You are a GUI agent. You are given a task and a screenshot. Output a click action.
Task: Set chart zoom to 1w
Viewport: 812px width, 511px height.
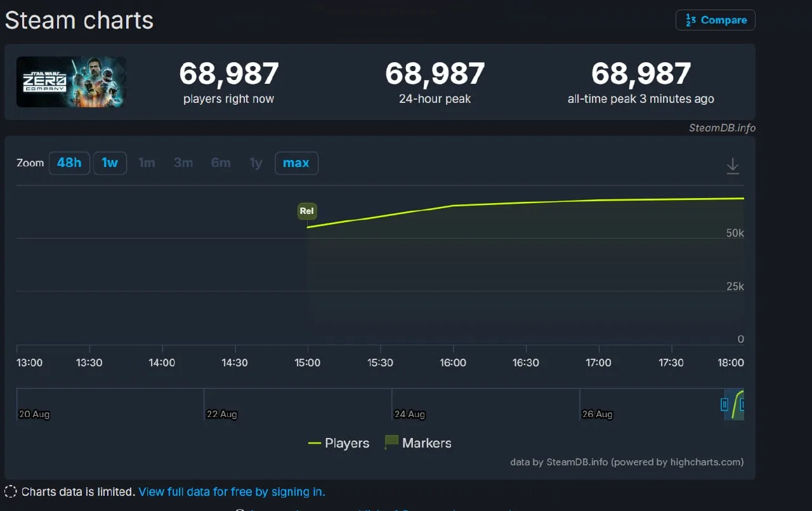110,163
